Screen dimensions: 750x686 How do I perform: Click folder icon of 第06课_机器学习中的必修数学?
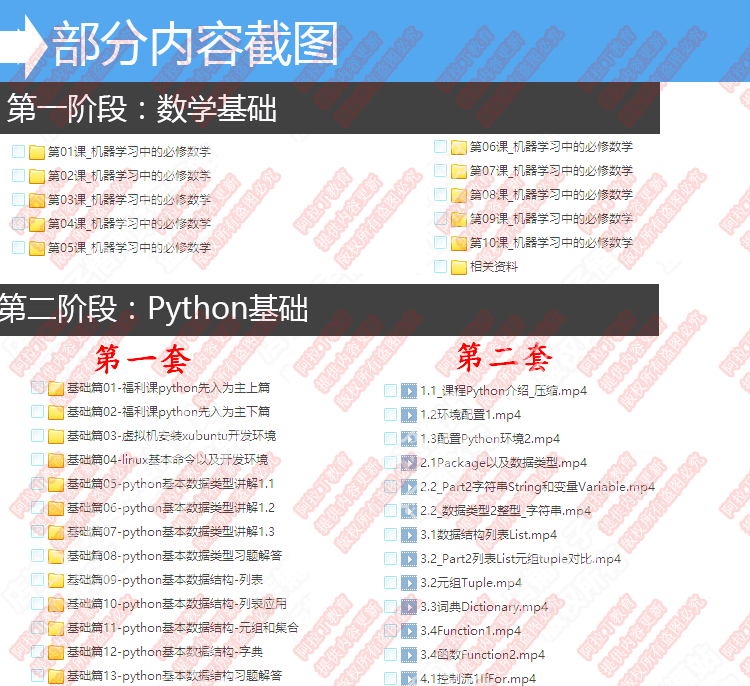click(459, 147)
